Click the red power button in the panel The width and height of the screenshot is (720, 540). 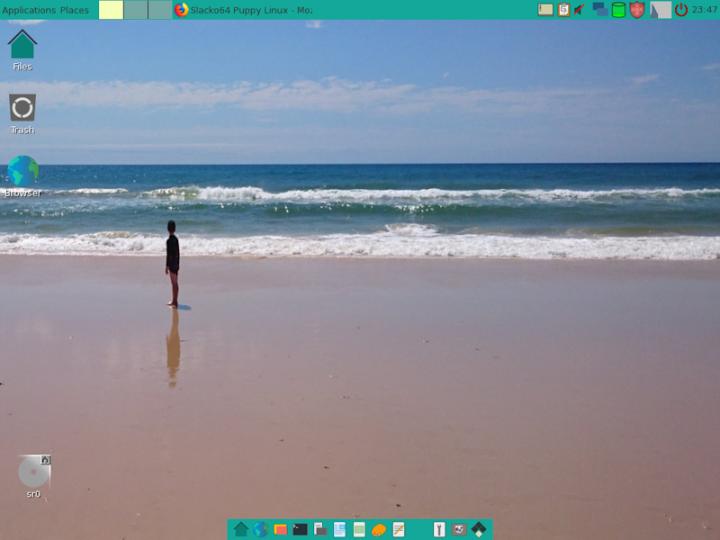[x=681, y=10]
